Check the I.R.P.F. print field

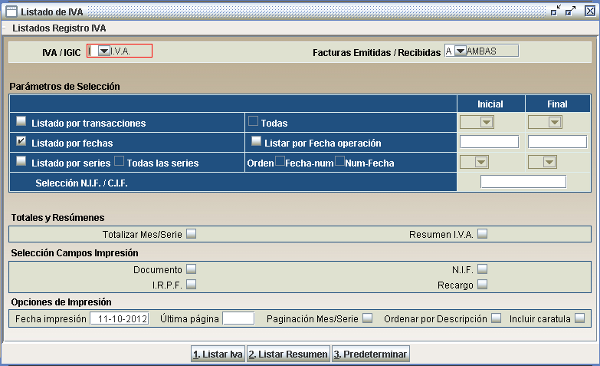191,284
